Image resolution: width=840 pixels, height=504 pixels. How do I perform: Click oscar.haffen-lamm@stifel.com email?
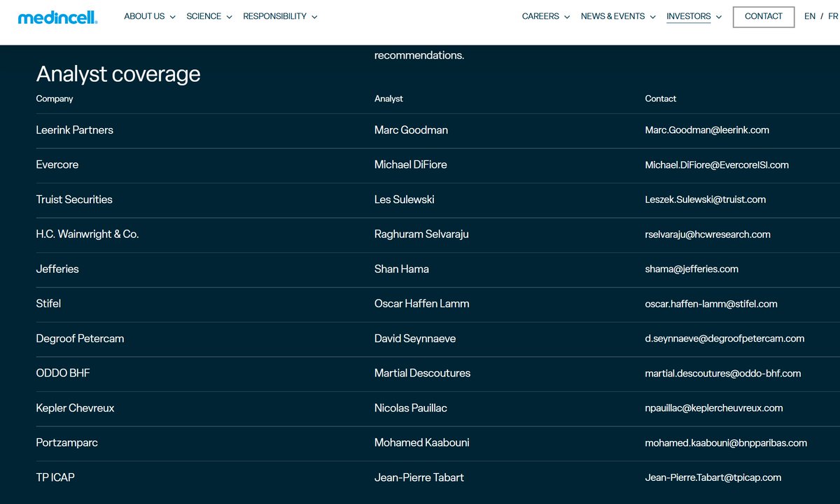[x=711, y=304]
